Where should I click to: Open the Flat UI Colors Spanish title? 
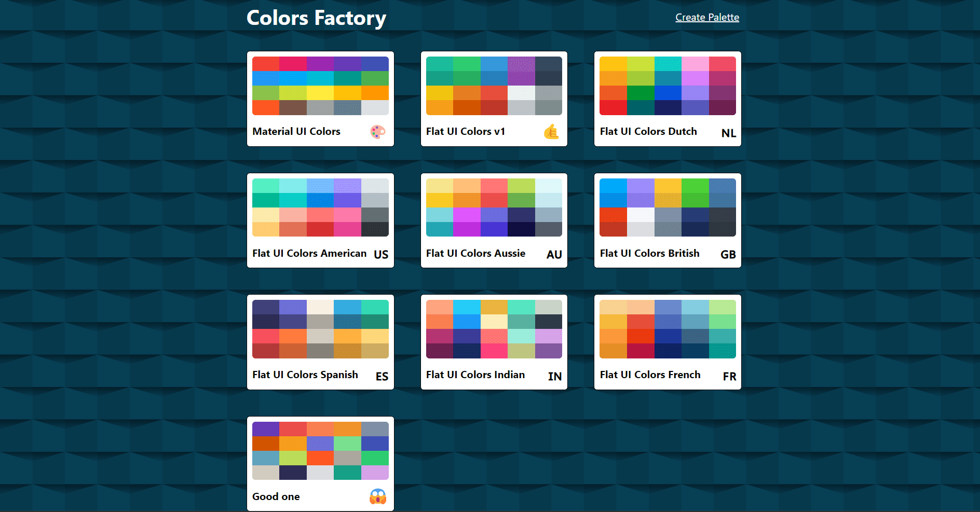tap(305, 375)
